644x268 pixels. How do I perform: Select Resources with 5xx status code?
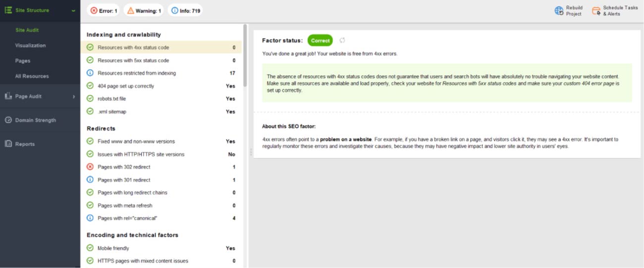click(x=133, y=60)
